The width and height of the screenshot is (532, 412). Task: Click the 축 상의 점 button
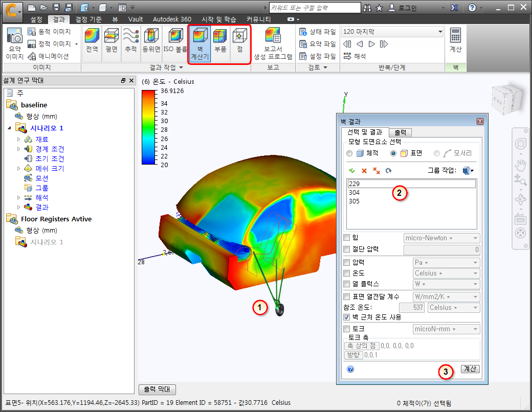pos(361,346)
